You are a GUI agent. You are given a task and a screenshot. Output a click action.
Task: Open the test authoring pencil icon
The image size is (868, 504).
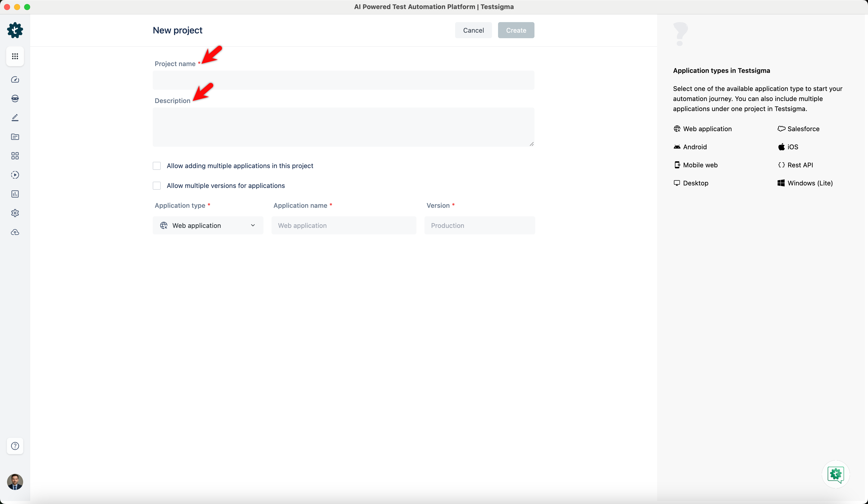[x=15, y=118]
